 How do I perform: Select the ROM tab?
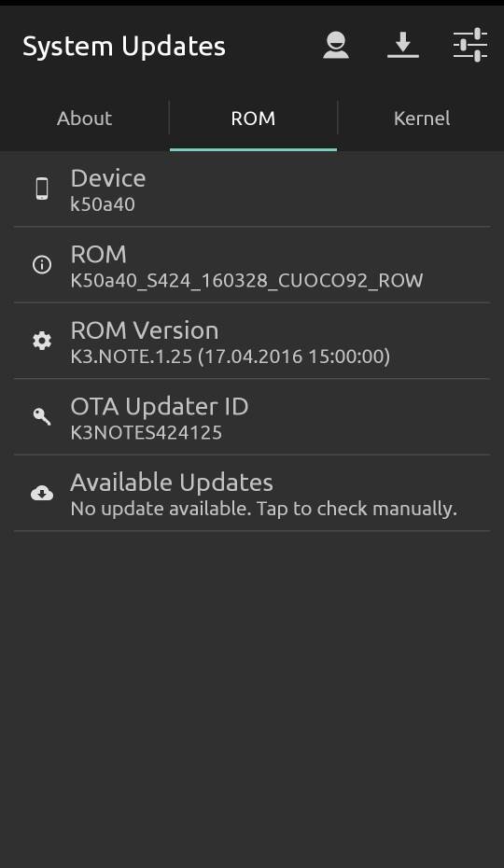click(253, 118)
